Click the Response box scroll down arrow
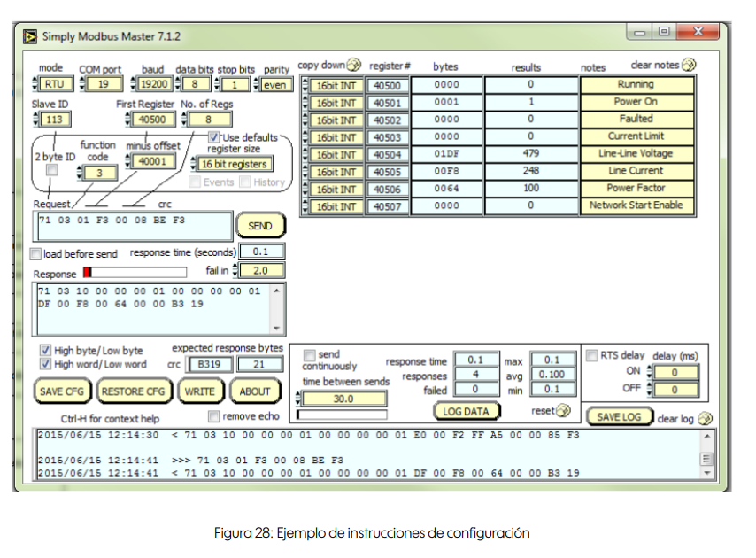Screen dimensions: 756x558 (277, 328)
